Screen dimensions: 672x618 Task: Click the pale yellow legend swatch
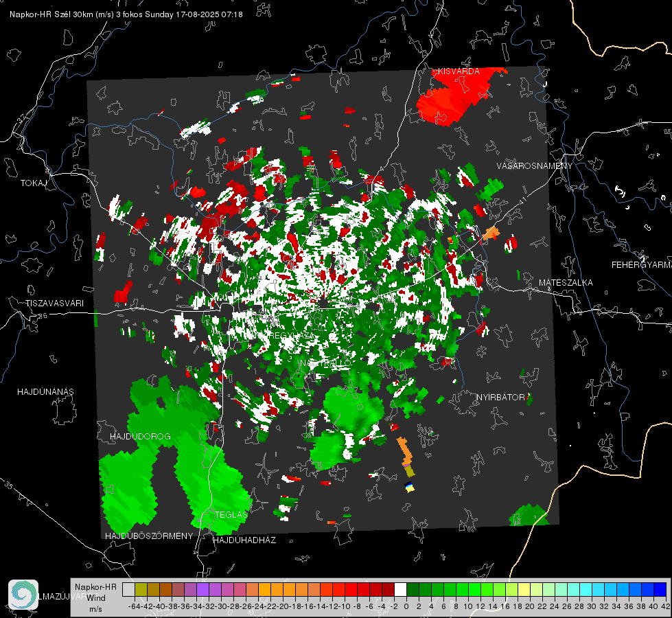tap(524, 589)
